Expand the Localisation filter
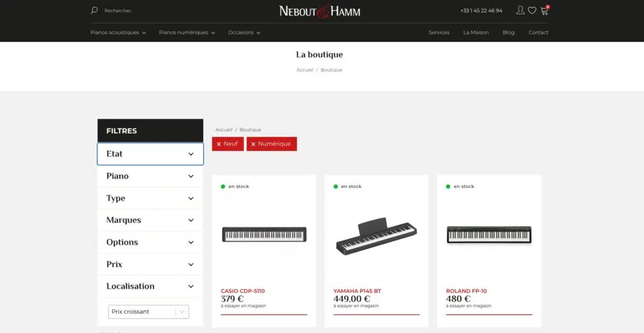Image resolution: width=644 pixels, height=333 pixels. coord(150,287)
